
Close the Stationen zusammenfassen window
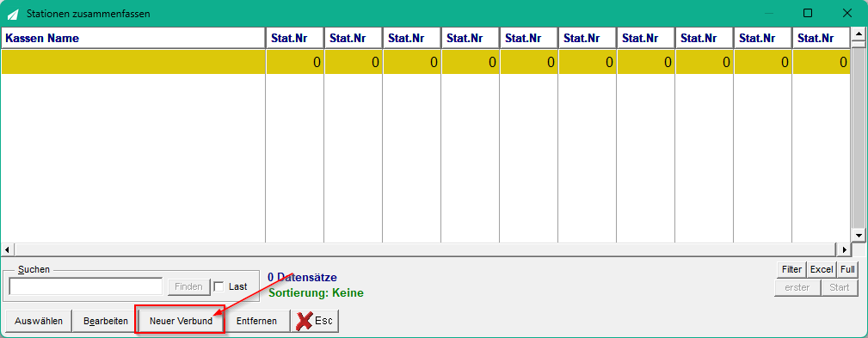click(x=846, y=13)
